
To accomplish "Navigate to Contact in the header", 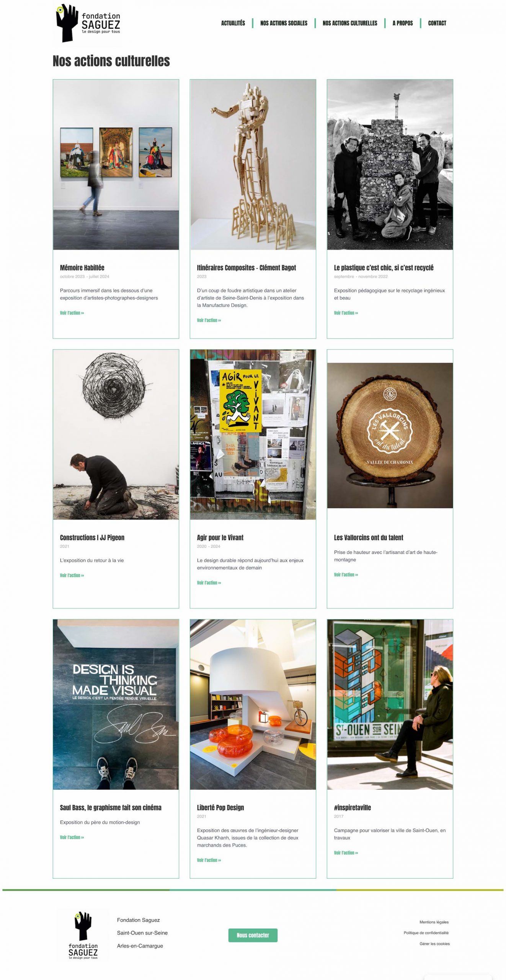I will coord(437,23).
